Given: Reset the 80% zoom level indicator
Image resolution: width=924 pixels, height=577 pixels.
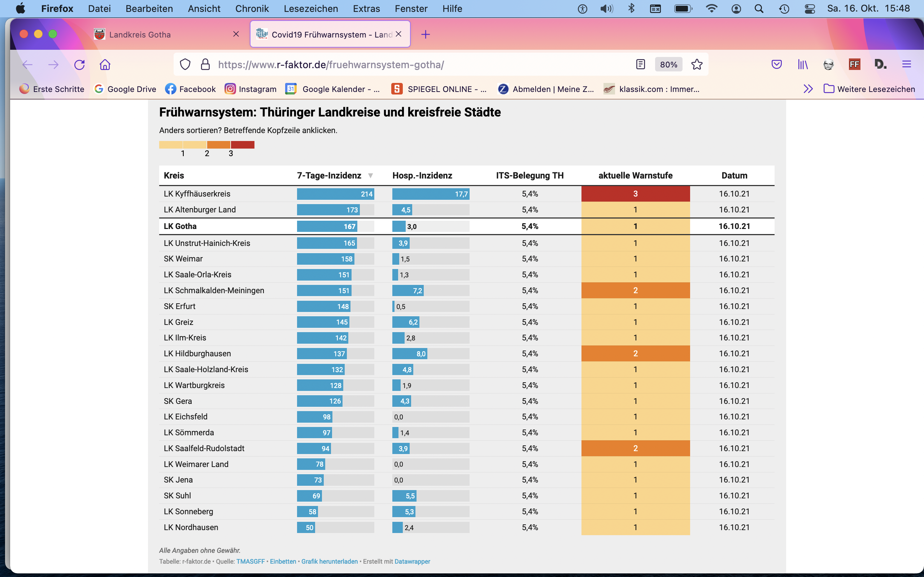Looking at the screenshot, I should tap(668, 65).
